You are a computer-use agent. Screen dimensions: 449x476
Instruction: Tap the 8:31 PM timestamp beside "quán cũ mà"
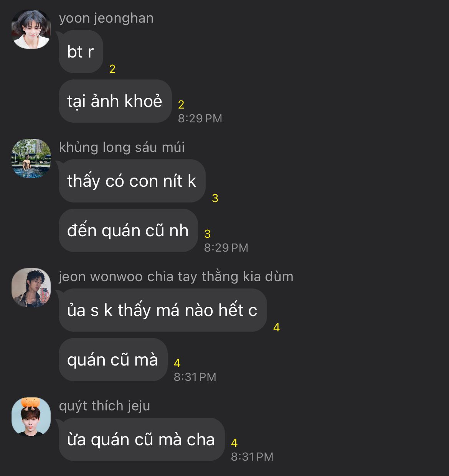pyautogui.click(x=195, y=377)
